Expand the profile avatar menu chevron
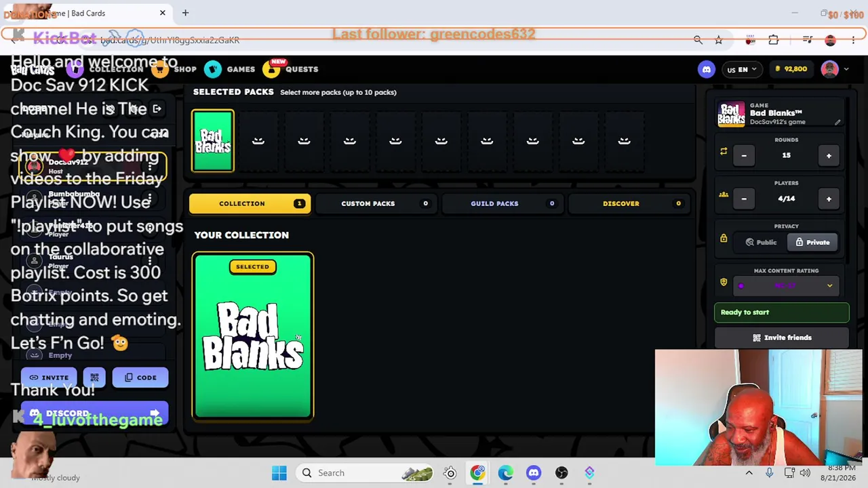The width and height of the screenshot is (868, 488). tap(846, 69)
